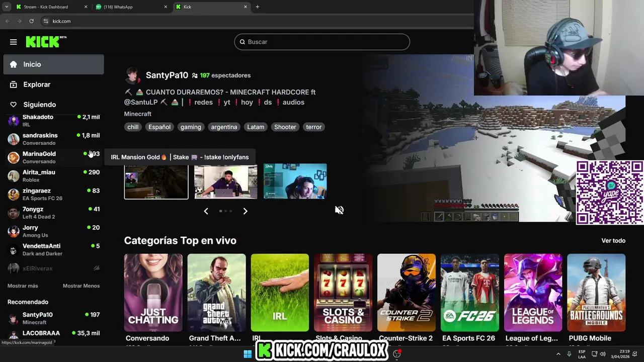Open Siguiendo in sidebar

tap(53, 105)
